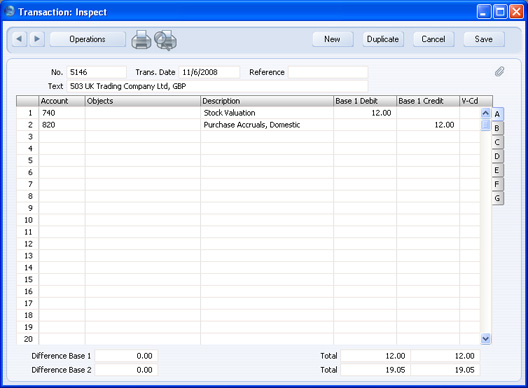
Task: Select row number 20
Action: (28, 339)
